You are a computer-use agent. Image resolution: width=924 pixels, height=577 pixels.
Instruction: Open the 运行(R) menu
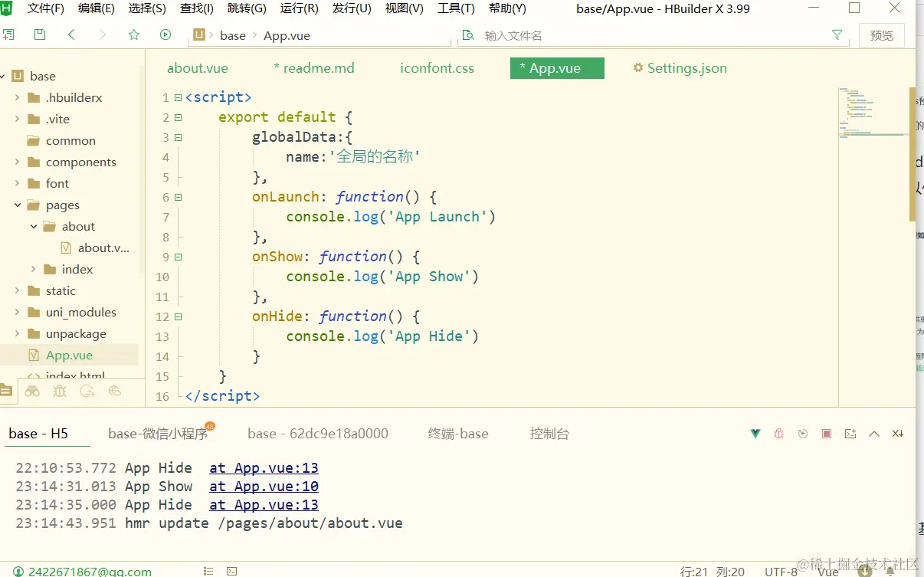tap(300, 8)
